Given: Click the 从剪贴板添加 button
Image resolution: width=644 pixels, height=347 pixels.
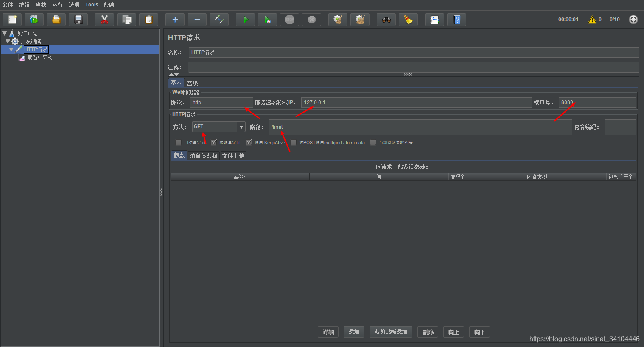Looking at the screenshot, I should [x=390, y=332].
